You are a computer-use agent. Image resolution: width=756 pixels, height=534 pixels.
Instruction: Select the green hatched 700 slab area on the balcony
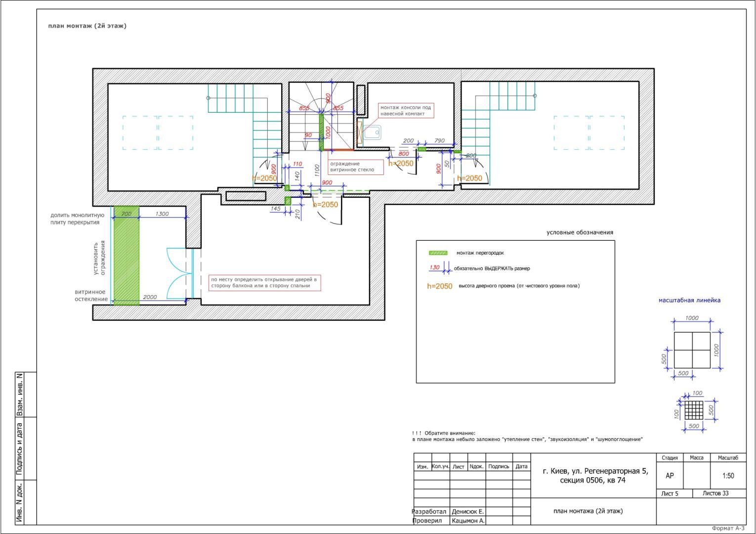pyautogui.click(x=126, y=255)
